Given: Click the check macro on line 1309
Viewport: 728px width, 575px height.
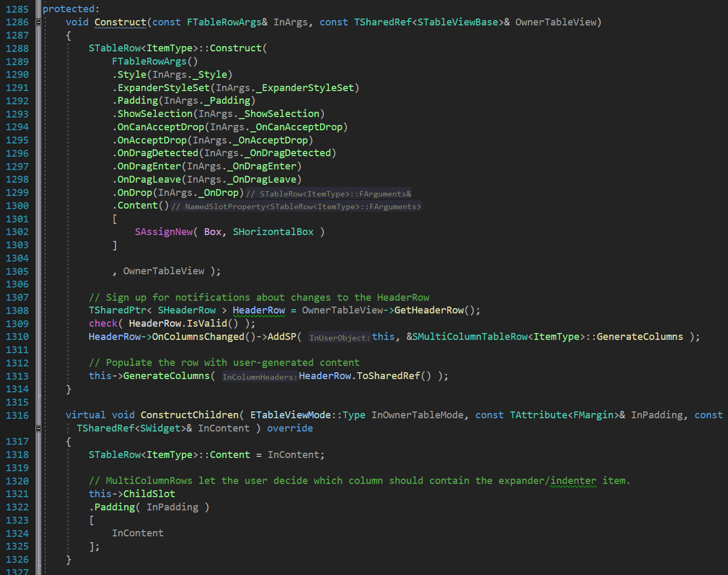Looking at the screenshot, I should click(103, 324).
